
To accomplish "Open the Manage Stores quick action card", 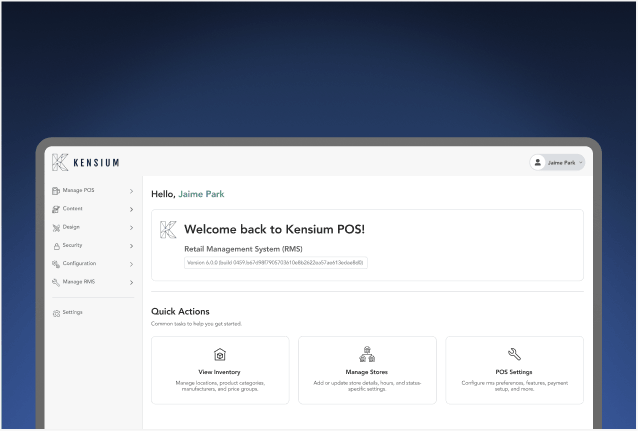I will pos(367,370).
